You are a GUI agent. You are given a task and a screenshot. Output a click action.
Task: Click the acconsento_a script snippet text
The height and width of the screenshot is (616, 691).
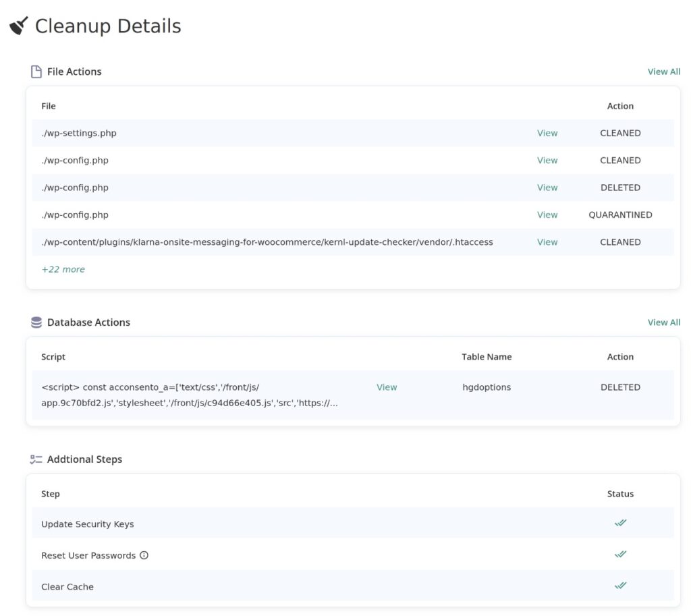click(190, 395)
